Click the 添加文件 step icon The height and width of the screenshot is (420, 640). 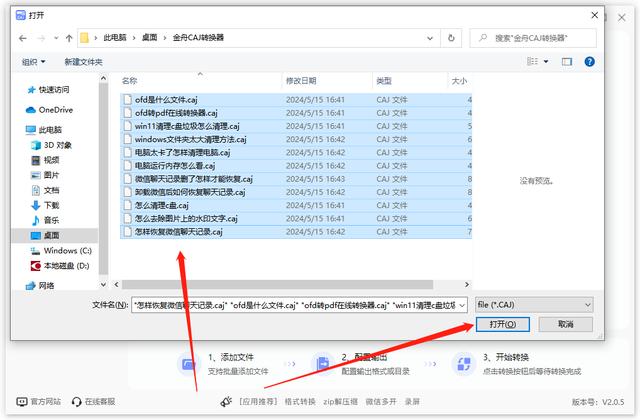pos(188,364)
